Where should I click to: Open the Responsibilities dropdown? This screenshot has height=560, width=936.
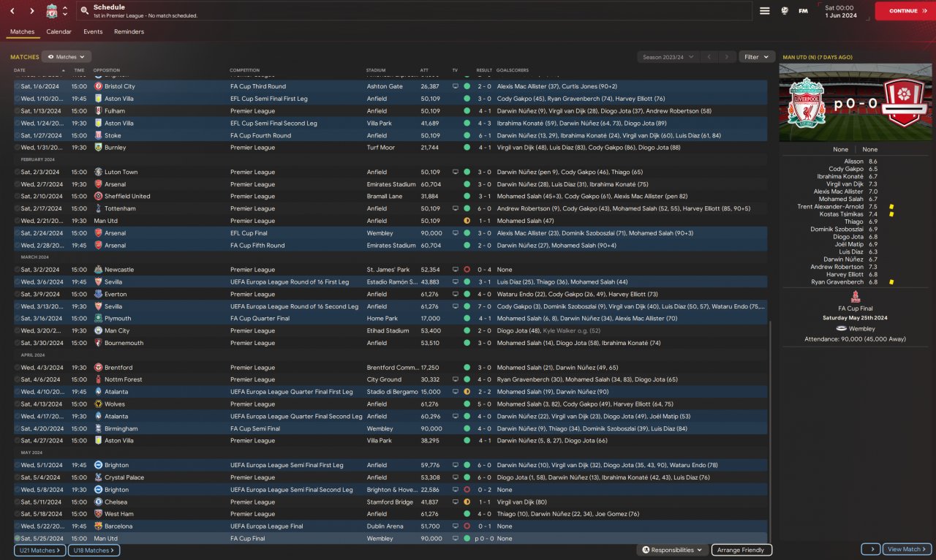pyautogui.click(x=673, y=550)
